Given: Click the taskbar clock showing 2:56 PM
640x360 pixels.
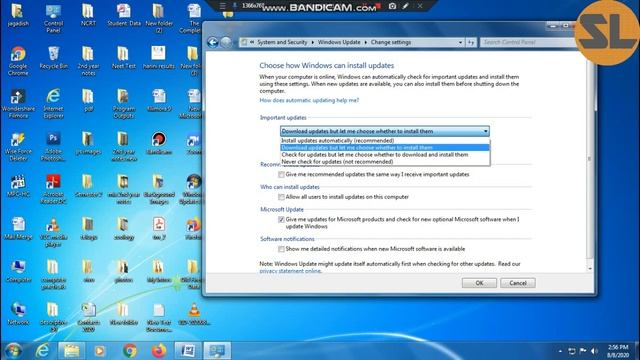Looking at the screenshot, I should click(618, 351).
